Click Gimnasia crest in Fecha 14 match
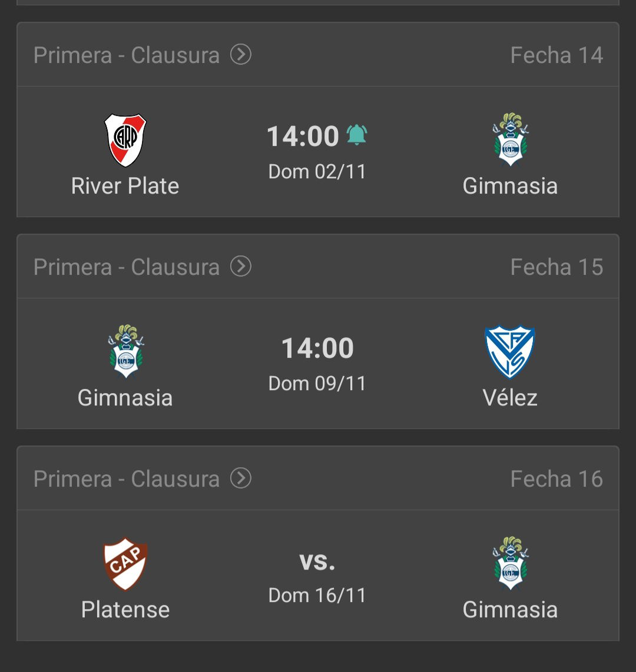 tap(511, 140)
